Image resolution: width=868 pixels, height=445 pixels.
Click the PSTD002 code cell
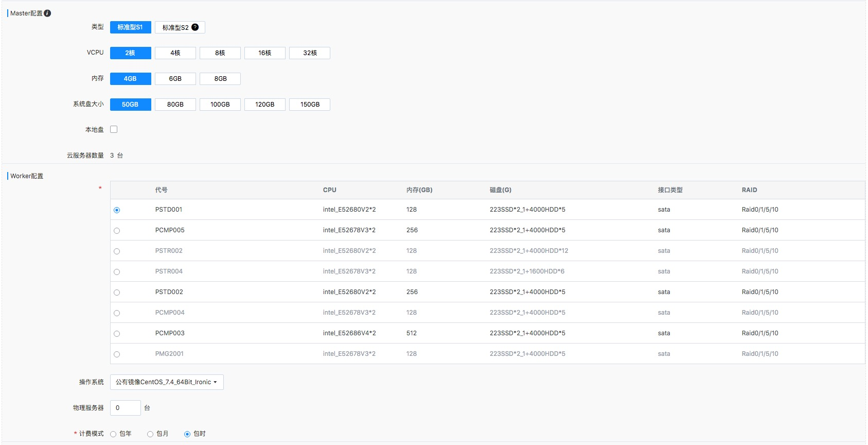tap(169, 292)
